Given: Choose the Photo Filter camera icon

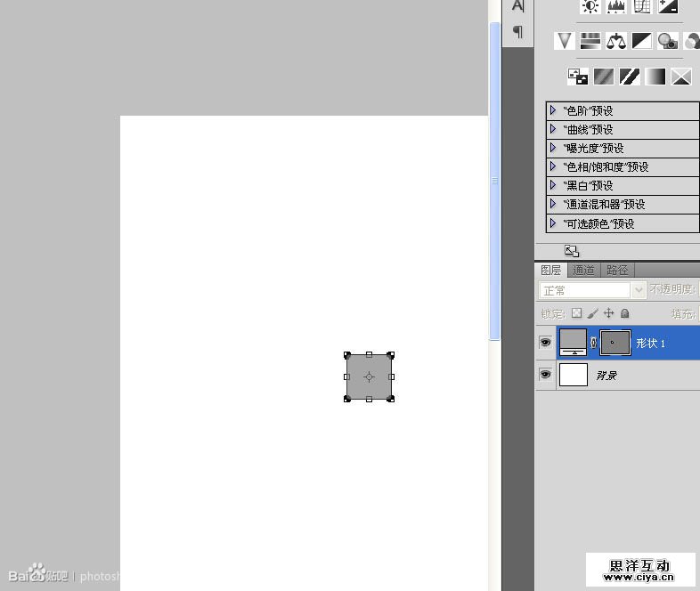Looking at the screenshot, I should [x=667, y=41].
